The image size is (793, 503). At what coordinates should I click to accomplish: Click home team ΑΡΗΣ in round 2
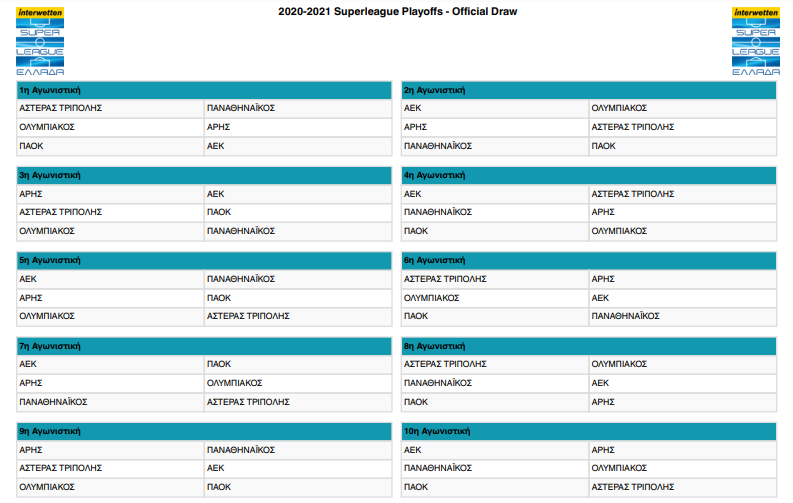[416, 127]
